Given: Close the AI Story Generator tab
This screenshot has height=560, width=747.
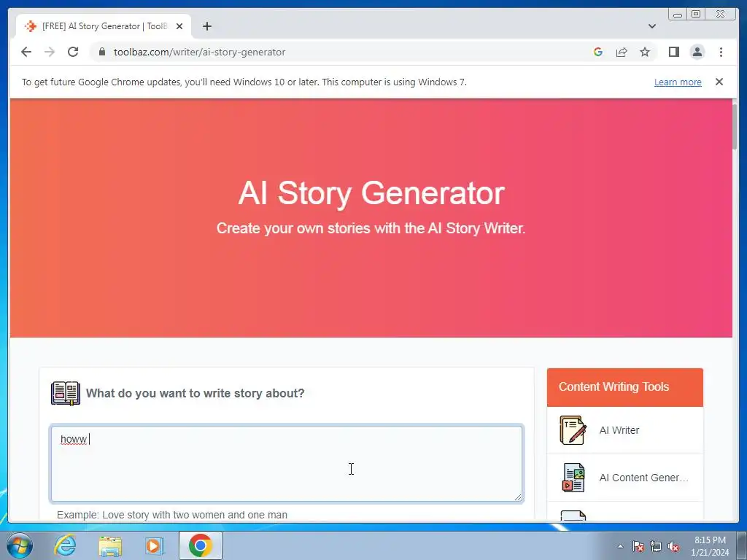Looking at the screenshot, I should click(179, 26).
